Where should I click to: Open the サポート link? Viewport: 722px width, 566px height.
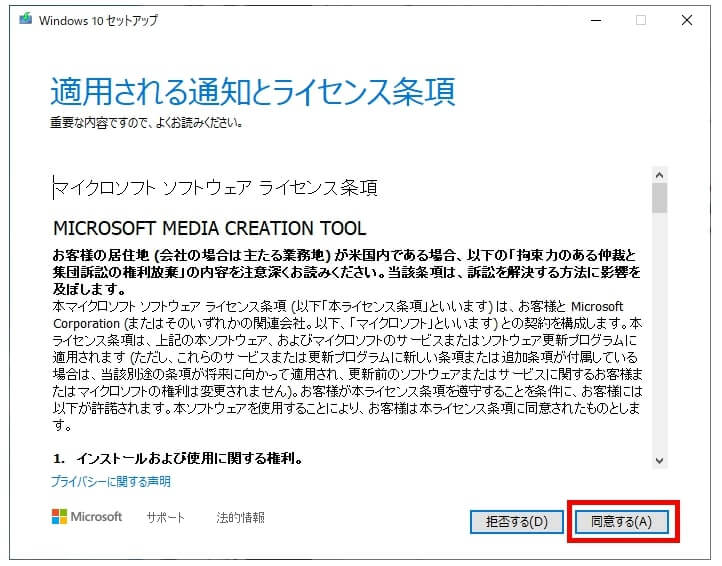pyautogui.click(x=165, y=517)
